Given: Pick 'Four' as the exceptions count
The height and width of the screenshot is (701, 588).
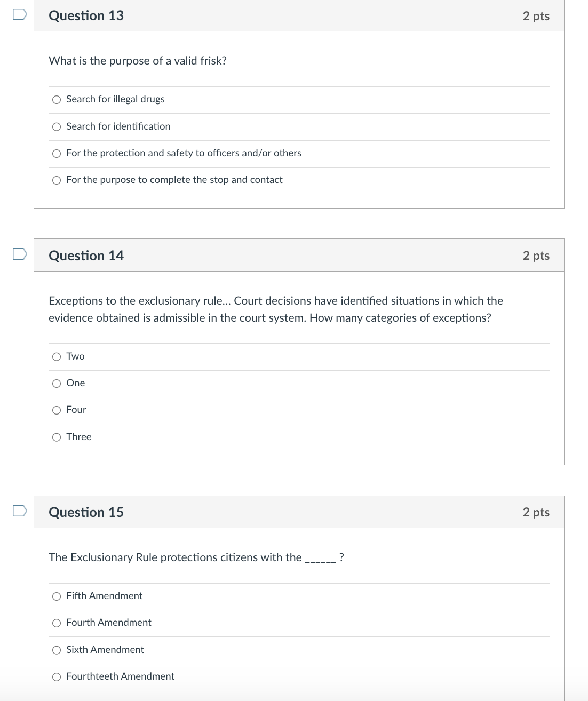Looking at the screenshot, I should (x=56, y=410).
